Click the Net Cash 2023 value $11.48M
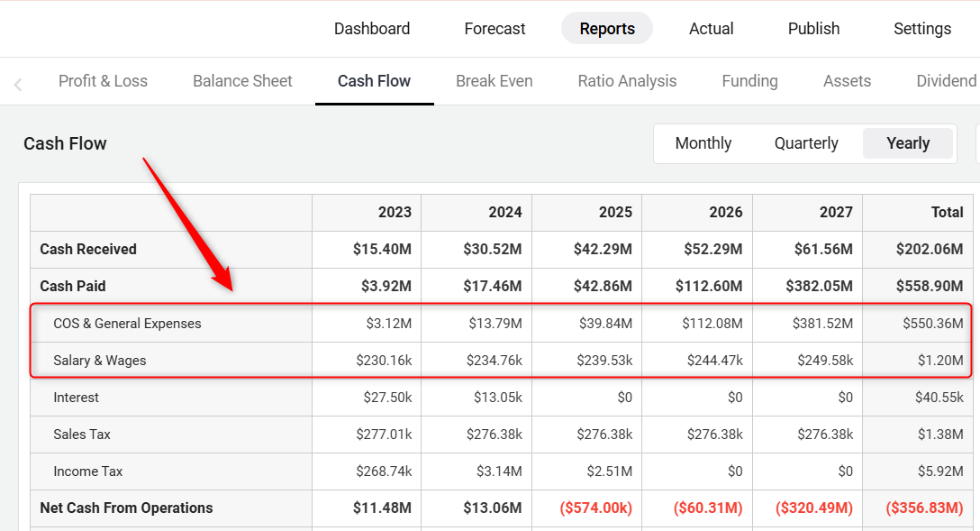The image size is (980, 531). 382,508
